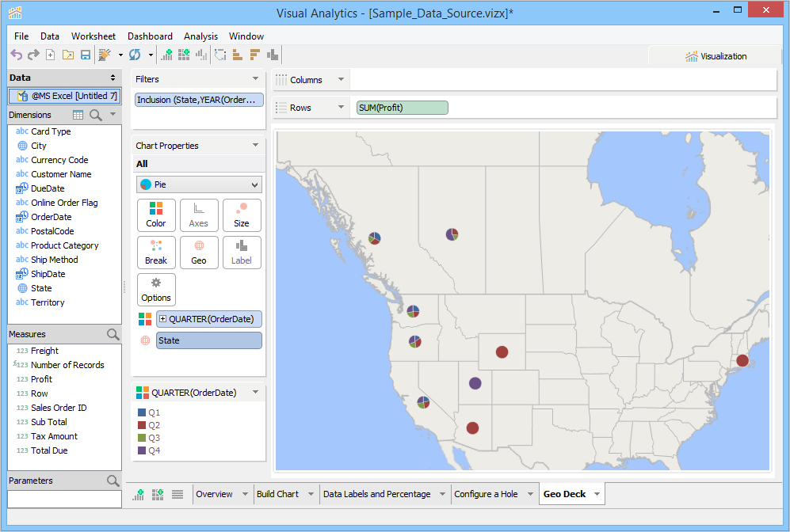Select the SUM(Profit) pill in Rows
Image resolution: width=790 pixels, height=532 pixels.
point(402,108)
